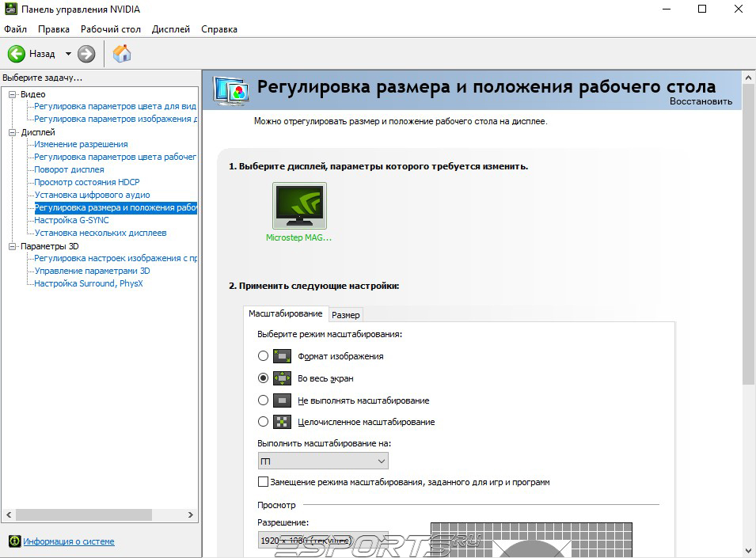Click the NVIDIA Control Panel title icon

click(10, 9)
